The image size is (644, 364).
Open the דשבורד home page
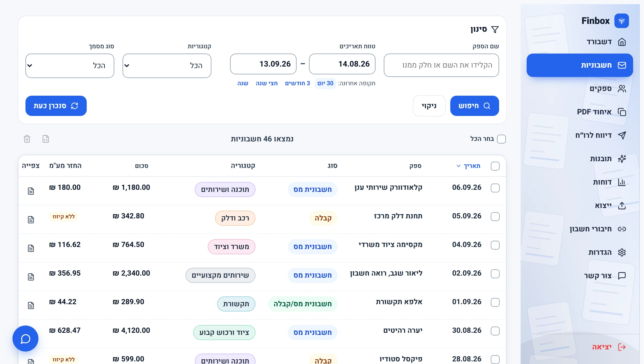click(580, 42)
